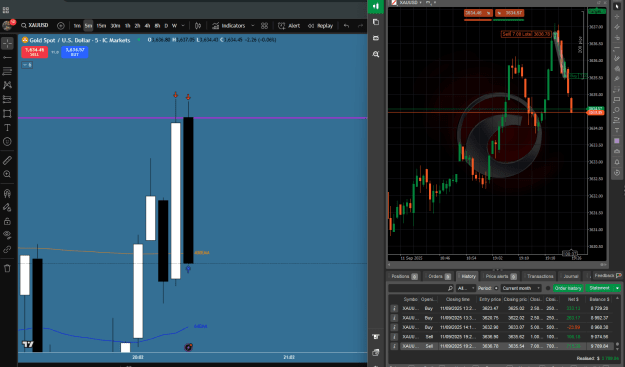
Task: Open the Journal tab
Action: tap(570, 276)
